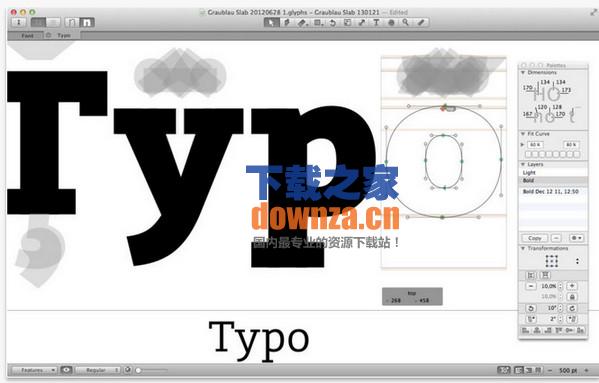The height and width of the screenshot is (383, 599).
Task: Click the fit-to-view icon in bottom bar
Action: 503,370
